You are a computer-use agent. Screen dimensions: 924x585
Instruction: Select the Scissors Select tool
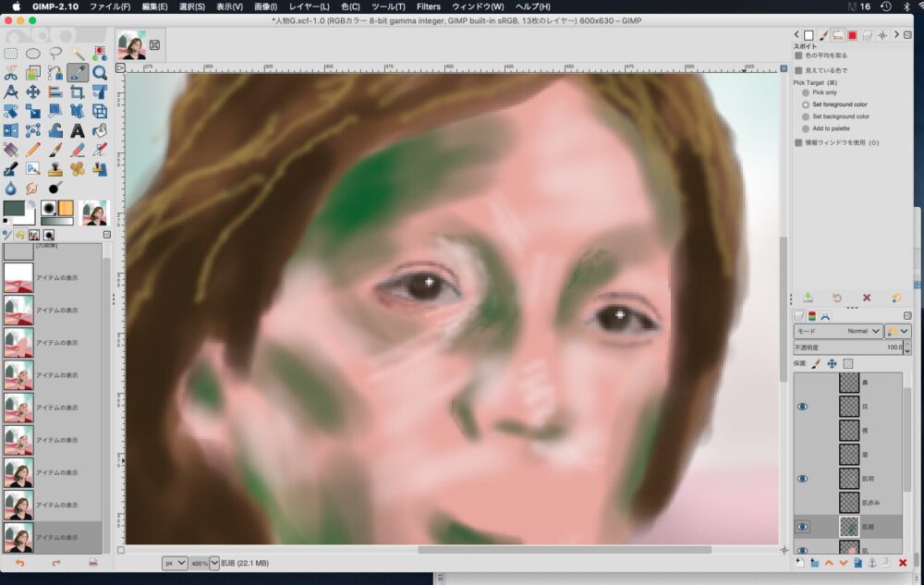[11, 72]
